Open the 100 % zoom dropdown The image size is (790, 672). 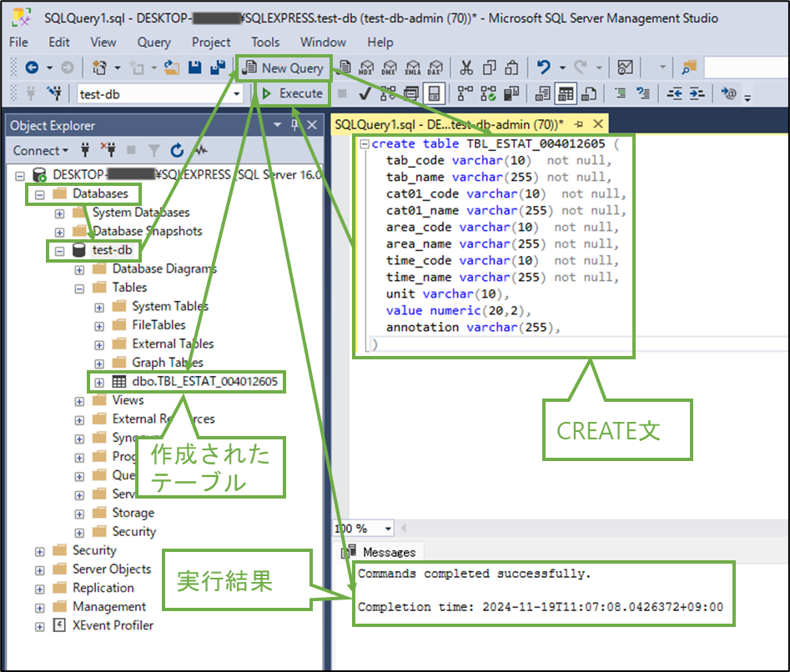(x=387, y=529)
